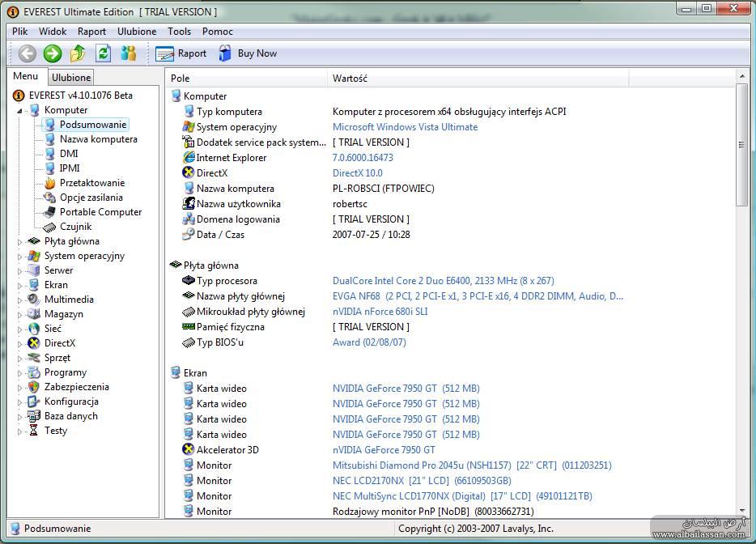Viewport: 756px width, 544px height.
Task: Click the Multimedia speaker icon
Action: 34,300
